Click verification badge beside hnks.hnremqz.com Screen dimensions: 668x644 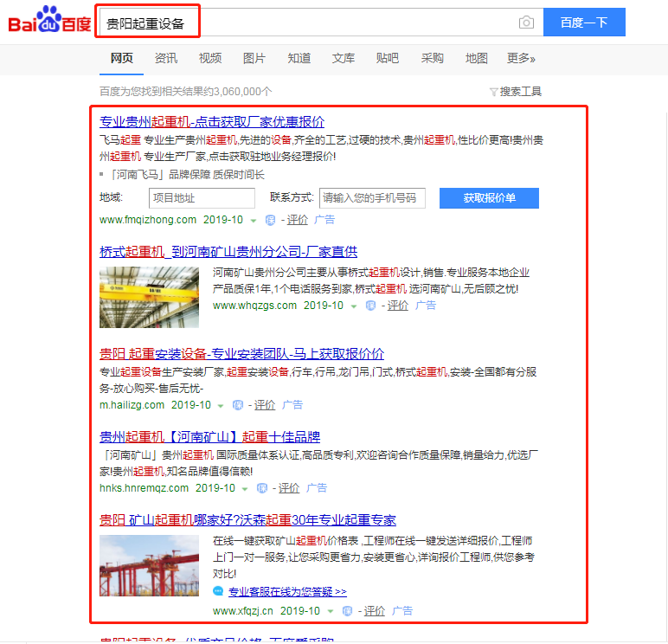point(262,488)
